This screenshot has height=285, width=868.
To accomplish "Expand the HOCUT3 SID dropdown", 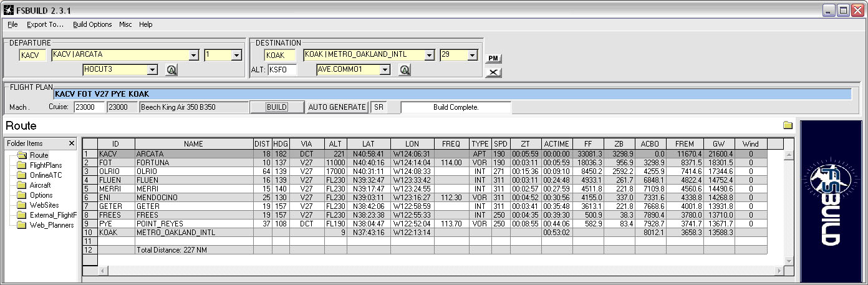I will point(152,70).
